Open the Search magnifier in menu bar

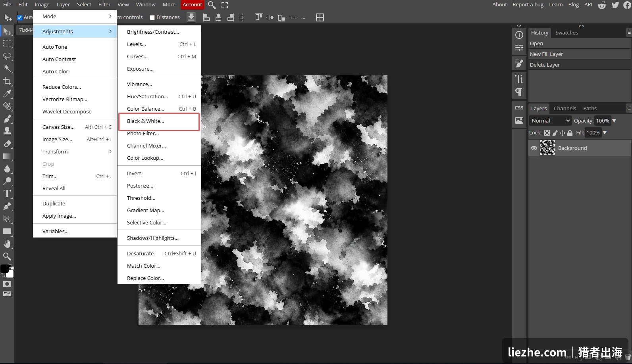point(212,5)
